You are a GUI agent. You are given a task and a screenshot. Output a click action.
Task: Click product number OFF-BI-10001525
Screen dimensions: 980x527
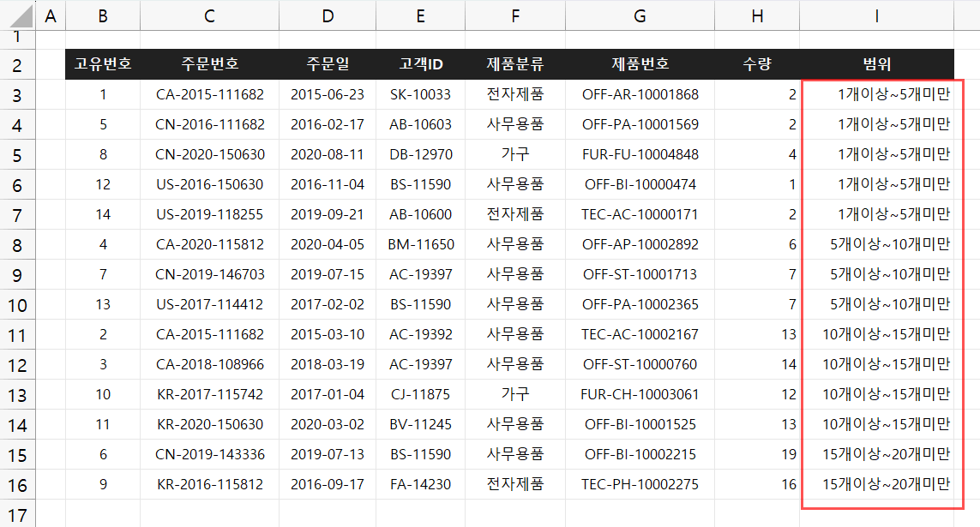coord(640,424)
